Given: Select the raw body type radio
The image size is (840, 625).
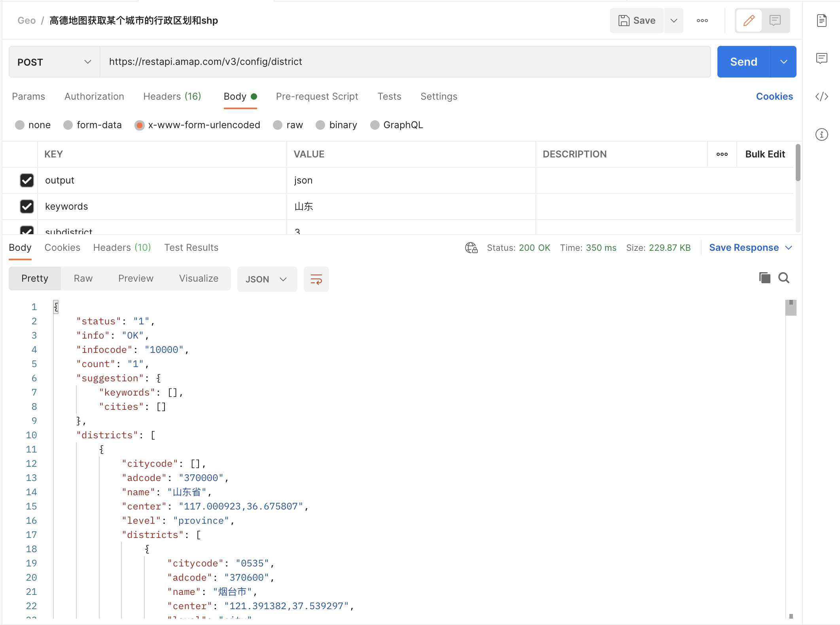Looking at the screenshot, I should click(x=278, y=125).
